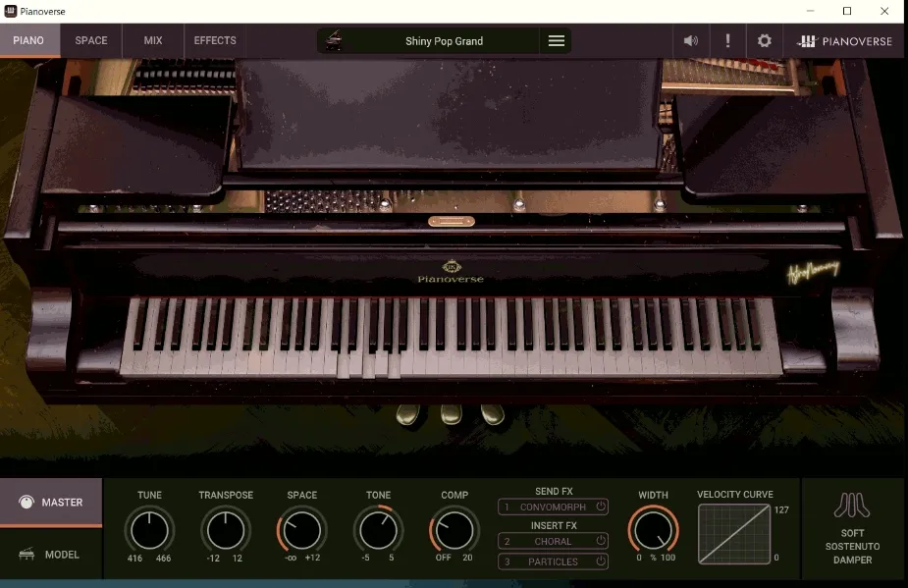Screen dimensions: 908x588
Task: Click the COMP knob
Action: click(x=454, y=530)
